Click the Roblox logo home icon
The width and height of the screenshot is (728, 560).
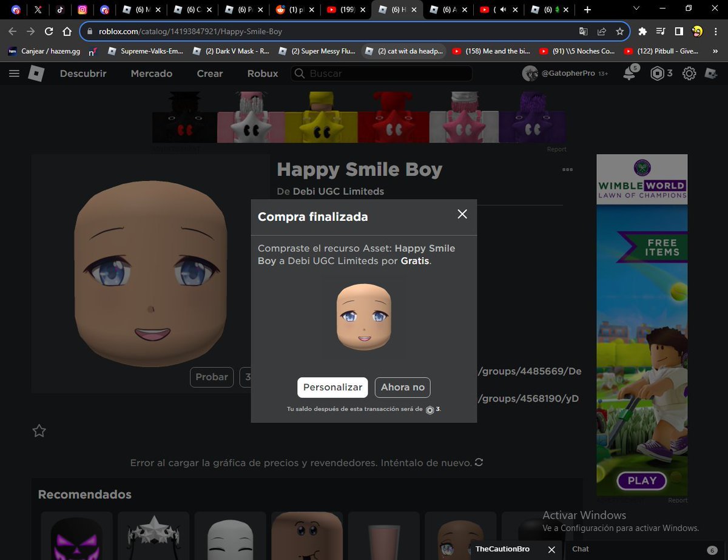tap(36, 73)
